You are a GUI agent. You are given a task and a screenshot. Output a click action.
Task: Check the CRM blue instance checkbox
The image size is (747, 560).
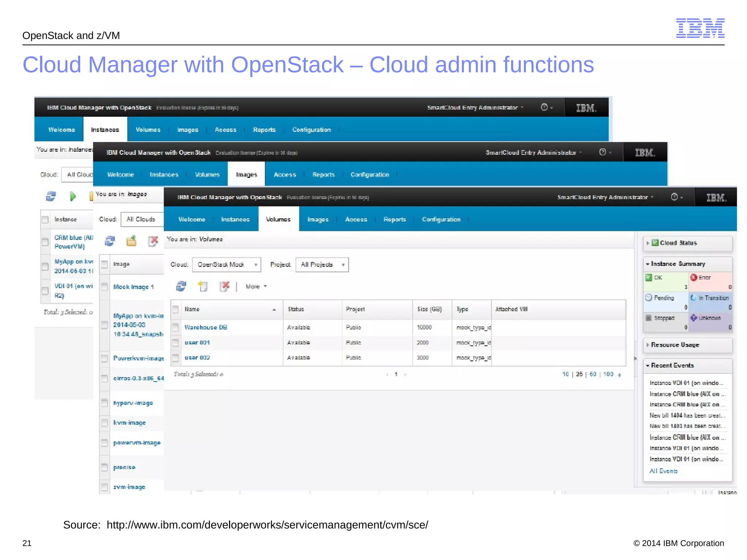coord(45,242)
